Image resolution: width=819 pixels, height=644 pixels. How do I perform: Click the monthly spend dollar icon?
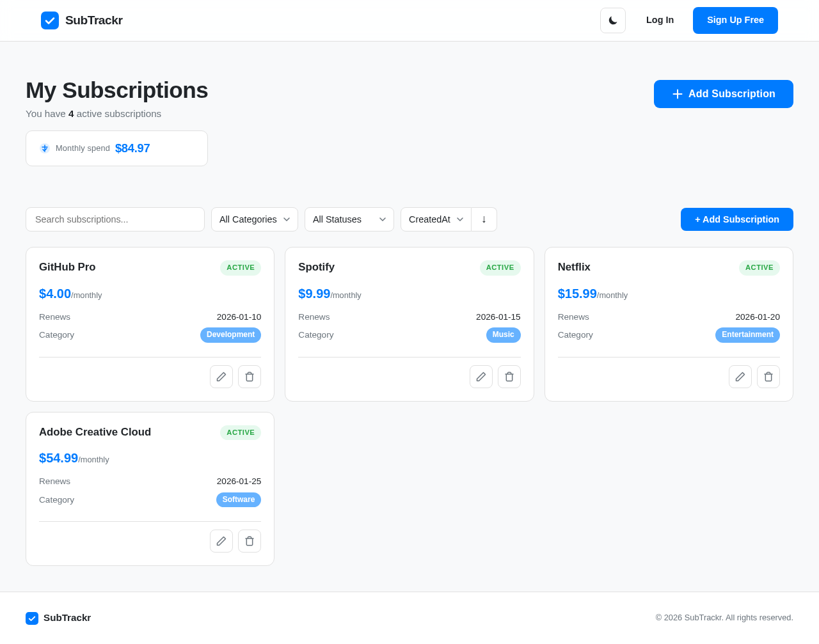[45, 148]
